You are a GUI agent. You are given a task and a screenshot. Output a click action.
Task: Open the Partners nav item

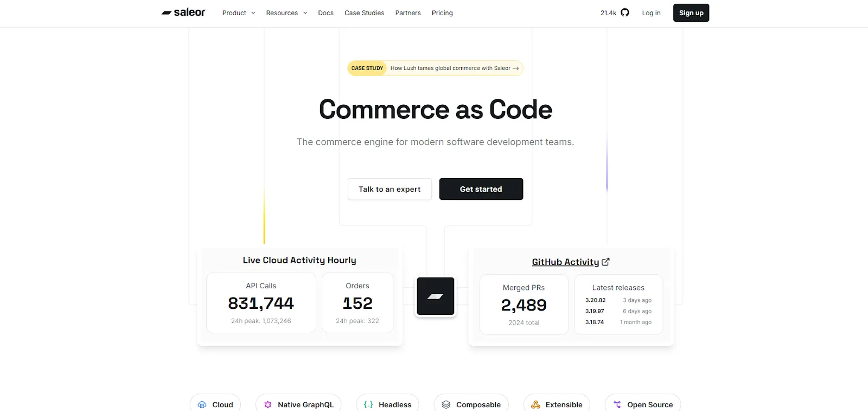(x=408, y=13)
